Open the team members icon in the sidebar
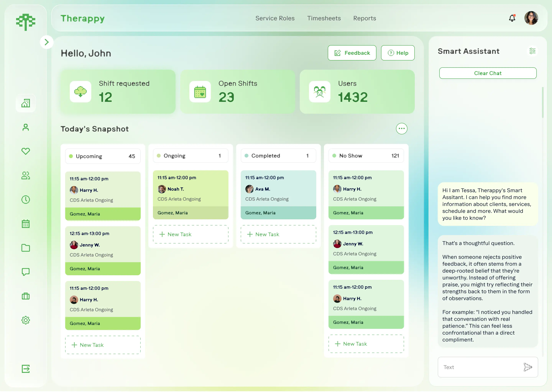Image resolution: width=552 pixels, height=392 pixels. tap(26, 175)
